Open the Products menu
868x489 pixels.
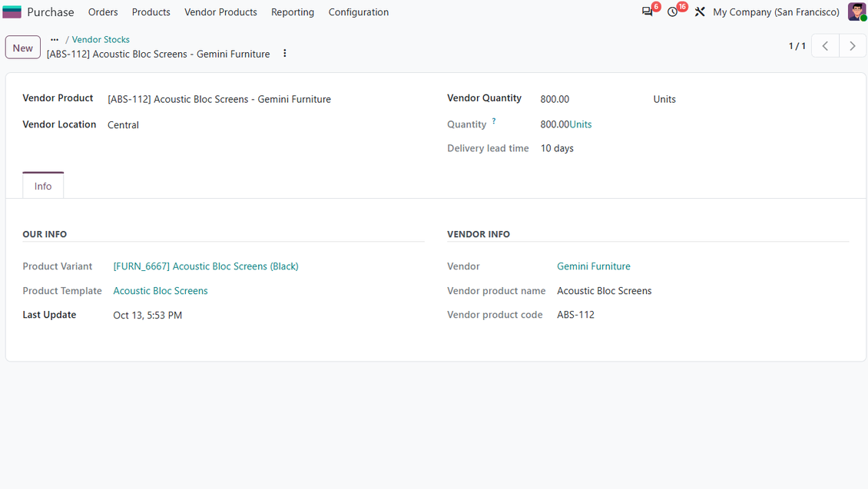coord(151,12)
